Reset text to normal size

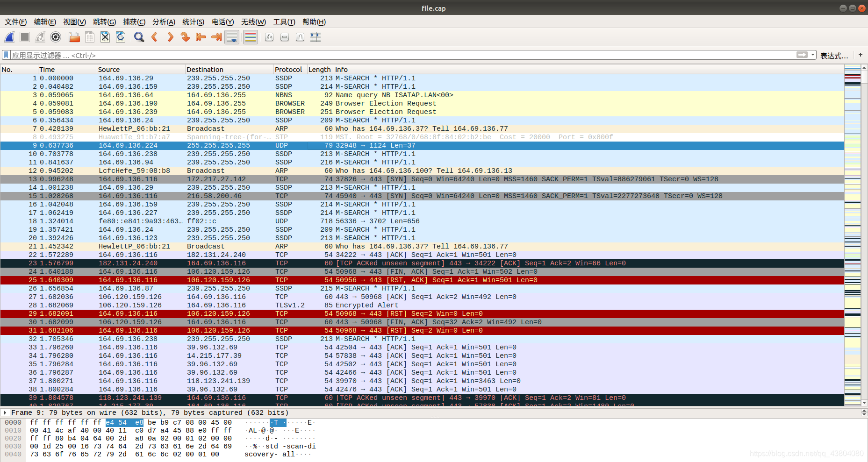300,37
